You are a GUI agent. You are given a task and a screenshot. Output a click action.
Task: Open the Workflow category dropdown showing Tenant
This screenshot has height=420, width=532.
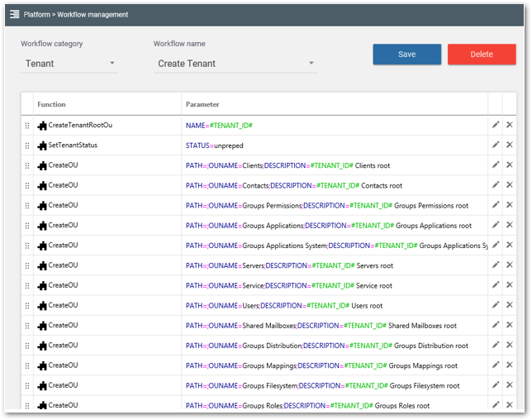pyautogui.click(x=69, y=64)
